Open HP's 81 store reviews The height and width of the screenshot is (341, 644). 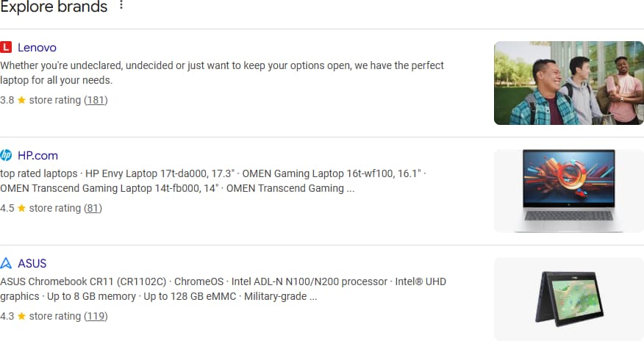coord(93,208)
